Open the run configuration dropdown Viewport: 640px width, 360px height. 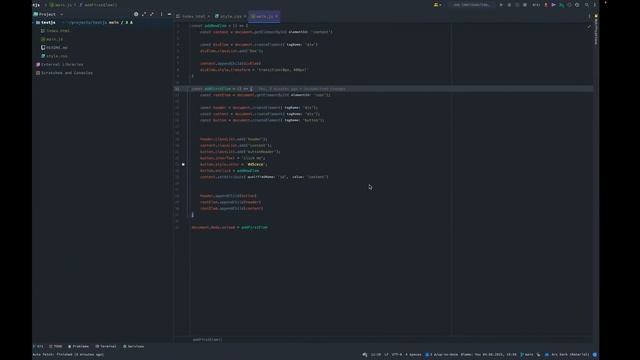471,5
